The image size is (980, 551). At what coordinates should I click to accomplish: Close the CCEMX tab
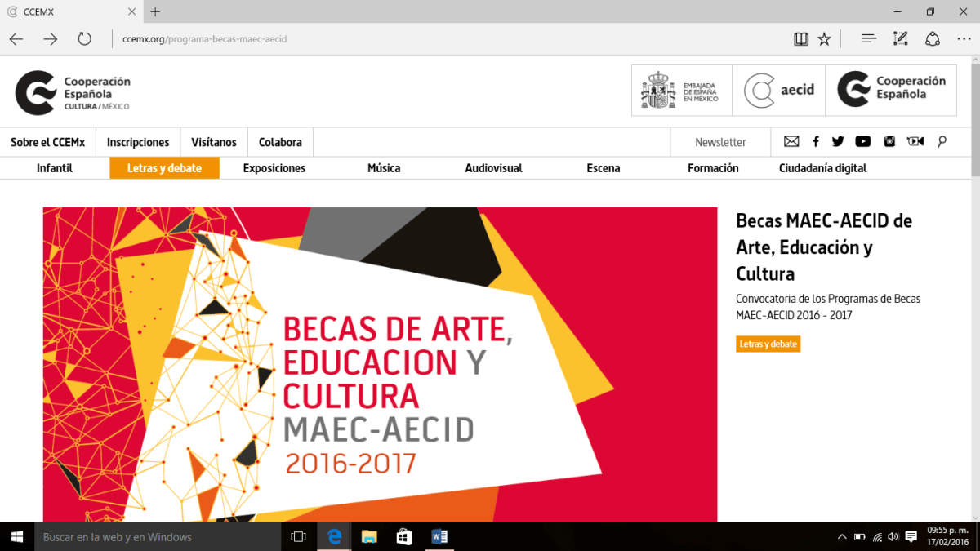point(131,11)
